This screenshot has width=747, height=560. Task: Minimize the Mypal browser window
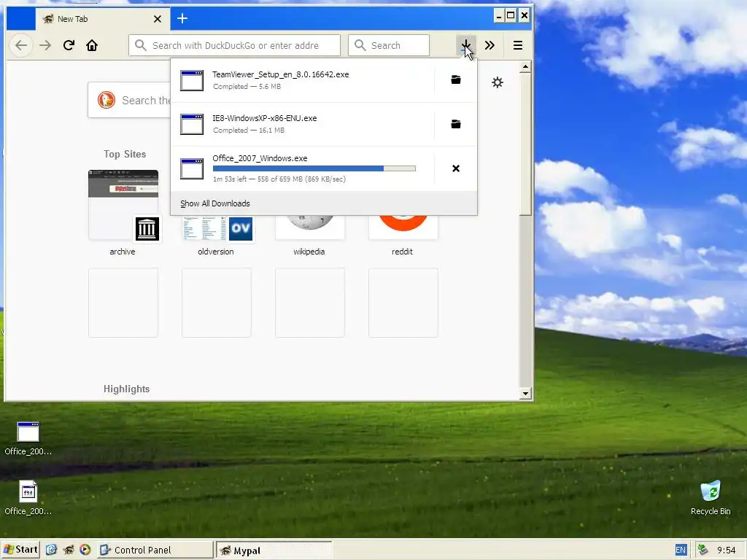click(x=499, y=16)
